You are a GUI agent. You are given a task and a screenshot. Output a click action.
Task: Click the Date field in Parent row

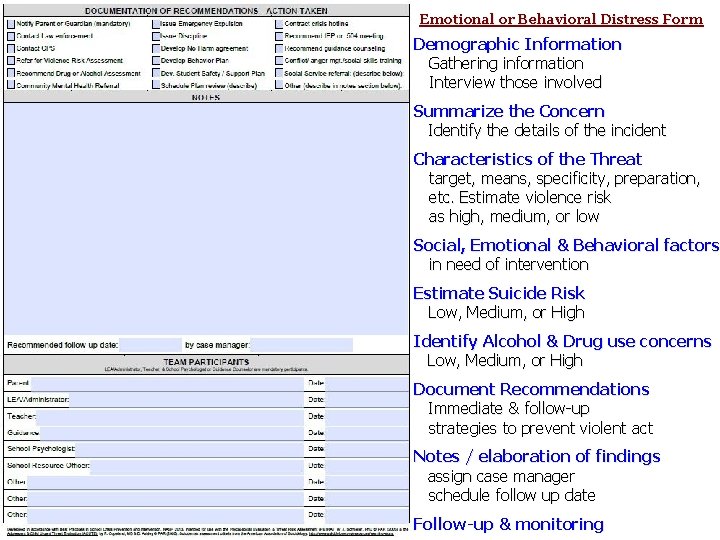(367, 383)
